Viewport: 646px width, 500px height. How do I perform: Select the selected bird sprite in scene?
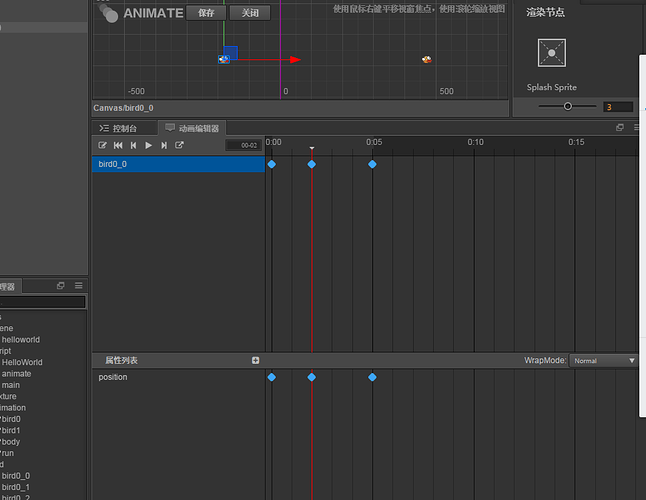coord(223,60)
